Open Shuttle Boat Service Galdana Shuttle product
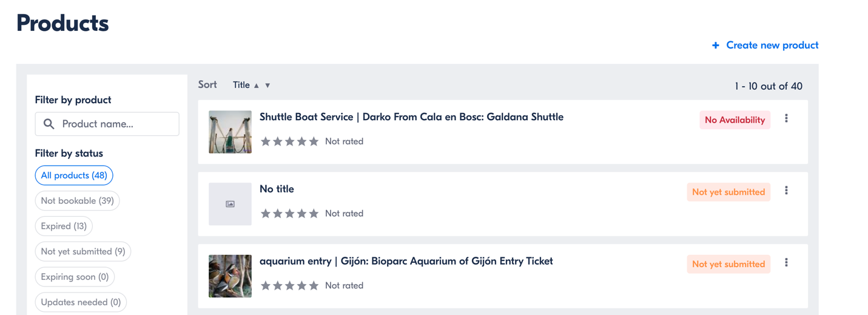Screen dimensions: 868x315 (x=411, y=117)
